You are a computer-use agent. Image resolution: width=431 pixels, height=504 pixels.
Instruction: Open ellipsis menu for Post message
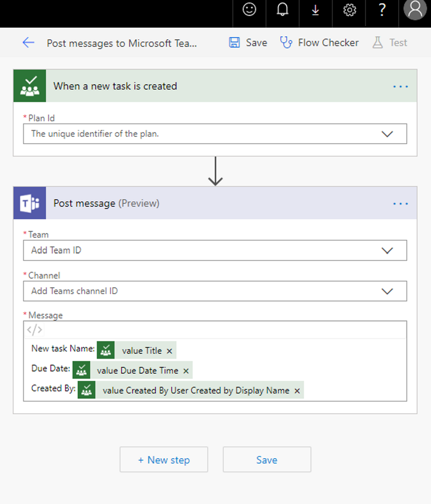(x=400, y=204)
